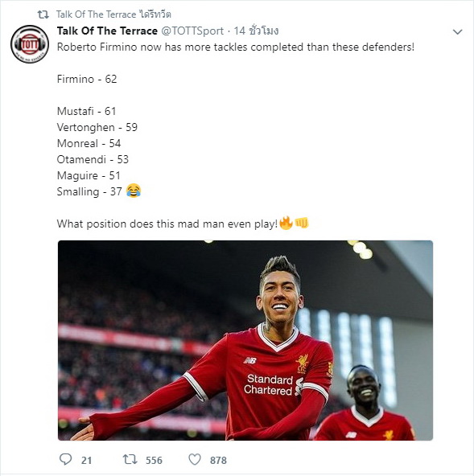Open the Firmino celebration photo

click(245, 340)
